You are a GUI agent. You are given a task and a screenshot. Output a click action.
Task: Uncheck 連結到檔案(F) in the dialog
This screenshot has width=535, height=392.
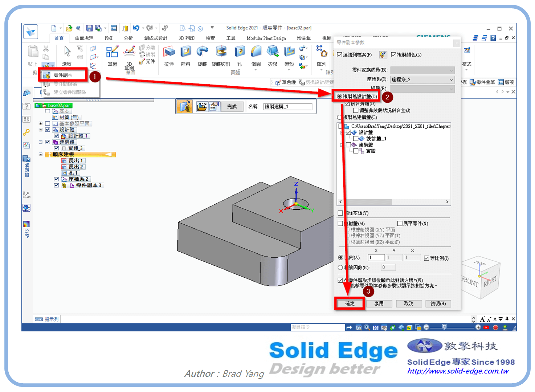coord(339,54)
